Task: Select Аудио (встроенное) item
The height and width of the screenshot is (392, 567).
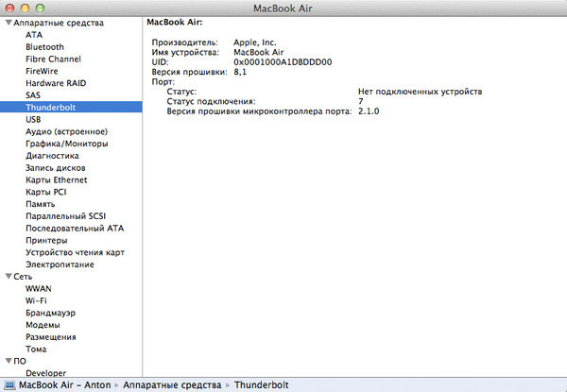Action: tap(66, 131)
